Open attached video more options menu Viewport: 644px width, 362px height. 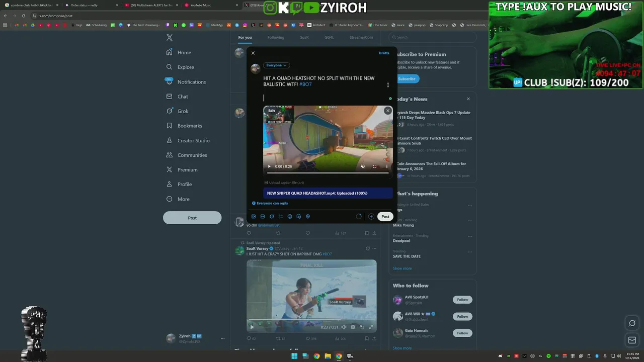tap(387, 166)
